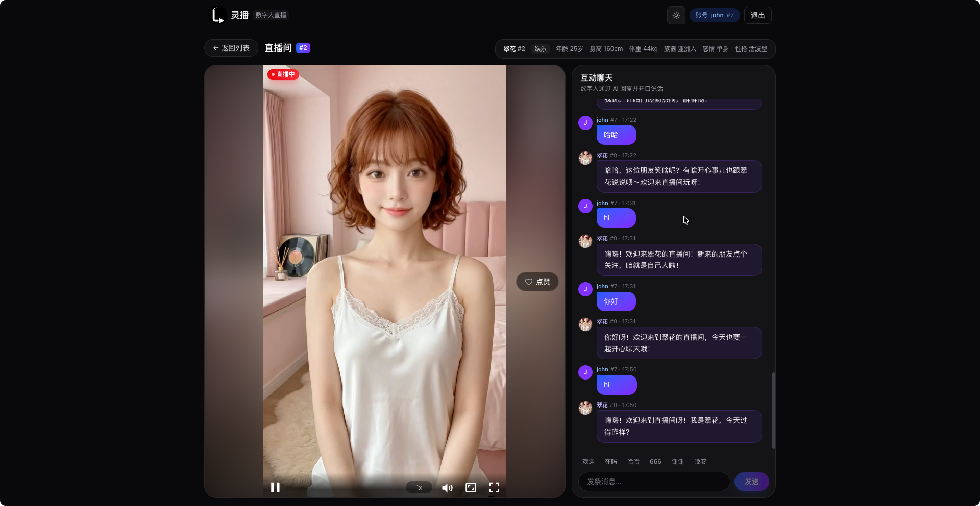Click the 灵播 logo icon

217,15
